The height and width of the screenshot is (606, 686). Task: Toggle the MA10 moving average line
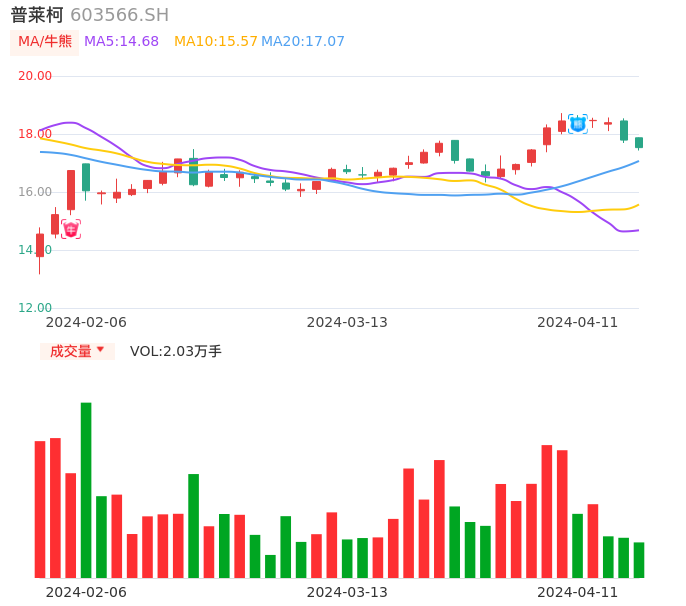[x=216, y=42]
